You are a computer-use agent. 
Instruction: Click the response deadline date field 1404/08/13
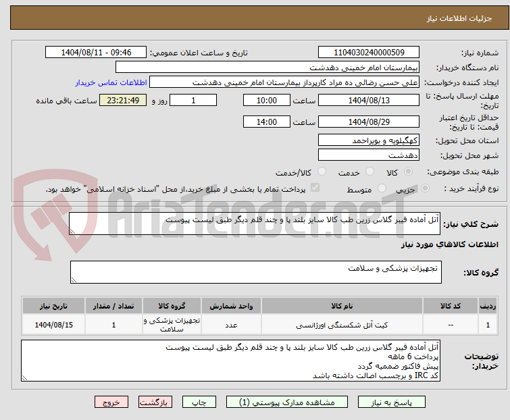[368, 100]
